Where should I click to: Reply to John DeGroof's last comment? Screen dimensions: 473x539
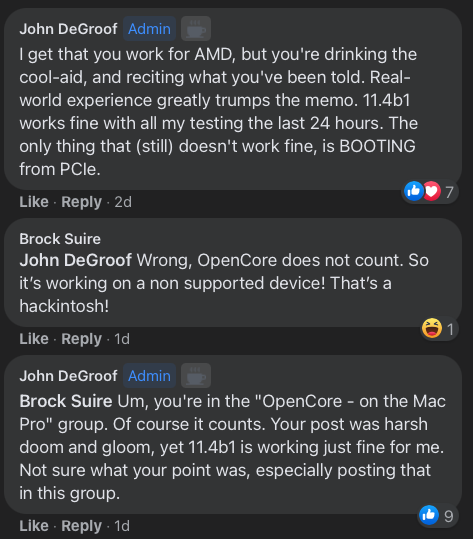pyautogui.click(x=81, y=526)
